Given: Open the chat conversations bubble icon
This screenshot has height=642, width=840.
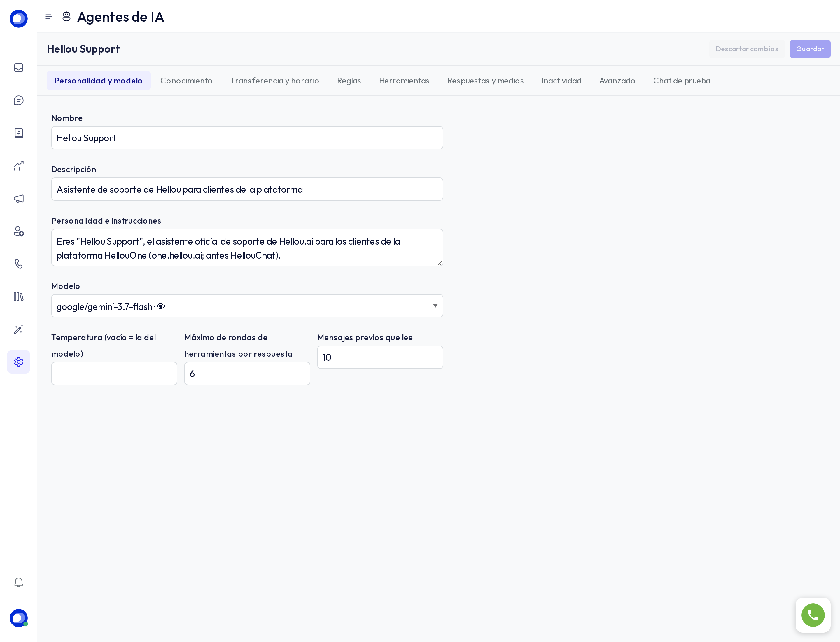Looking at the screenshot, I should tap(19, 100).
